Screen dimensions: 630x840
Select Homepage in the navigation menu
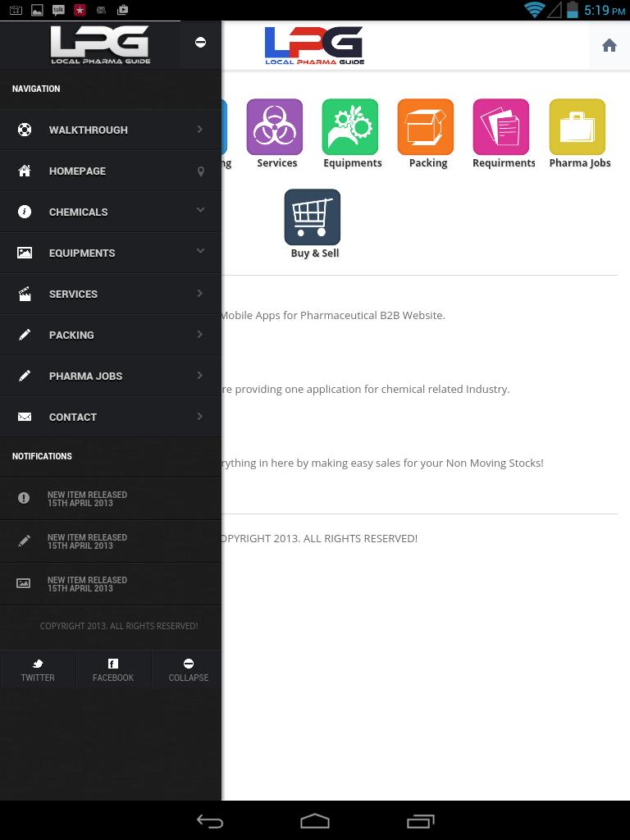click(111, 171)
